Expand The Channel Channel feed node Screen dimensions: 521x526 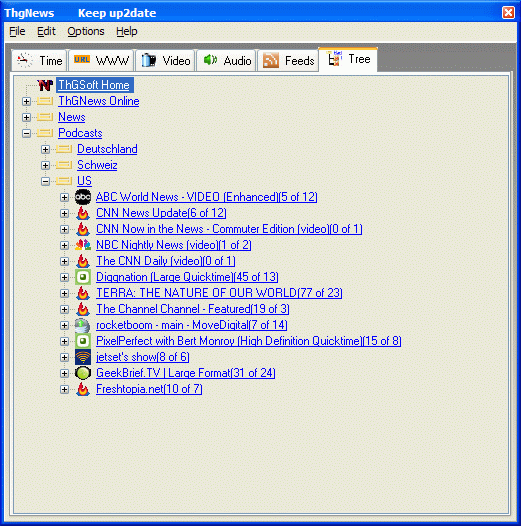tap(64, 309)
